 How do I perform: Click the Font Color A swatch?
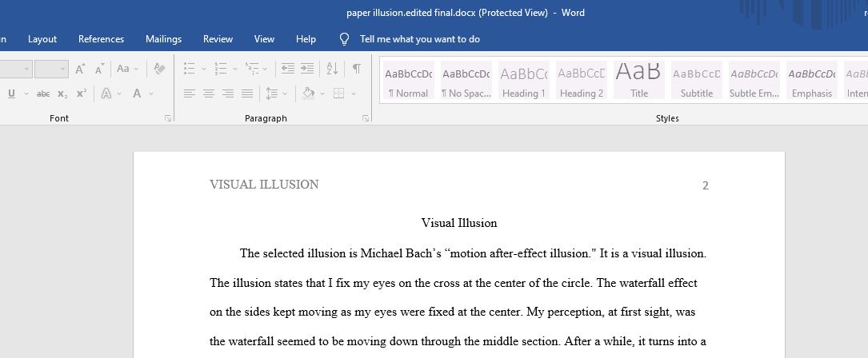click(137, 93)
